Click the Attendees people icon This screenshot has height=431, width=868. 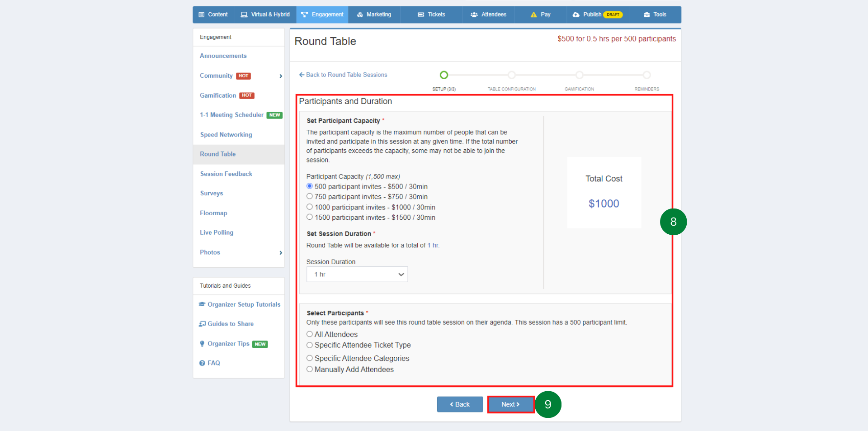pyautogui.click(x=474, y=14)
